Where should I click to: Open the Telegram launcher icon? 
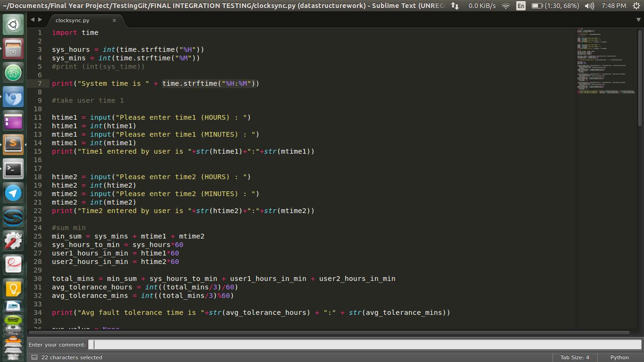pos(13,193)
